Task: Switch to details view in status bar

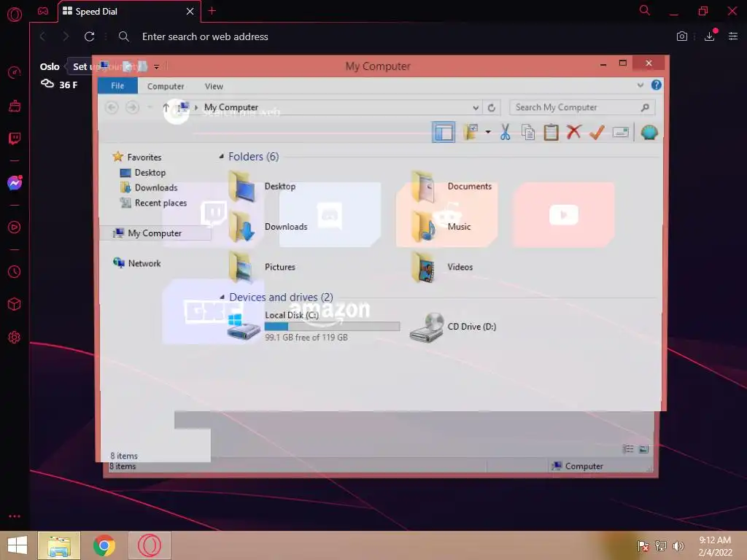Action: 628,448
